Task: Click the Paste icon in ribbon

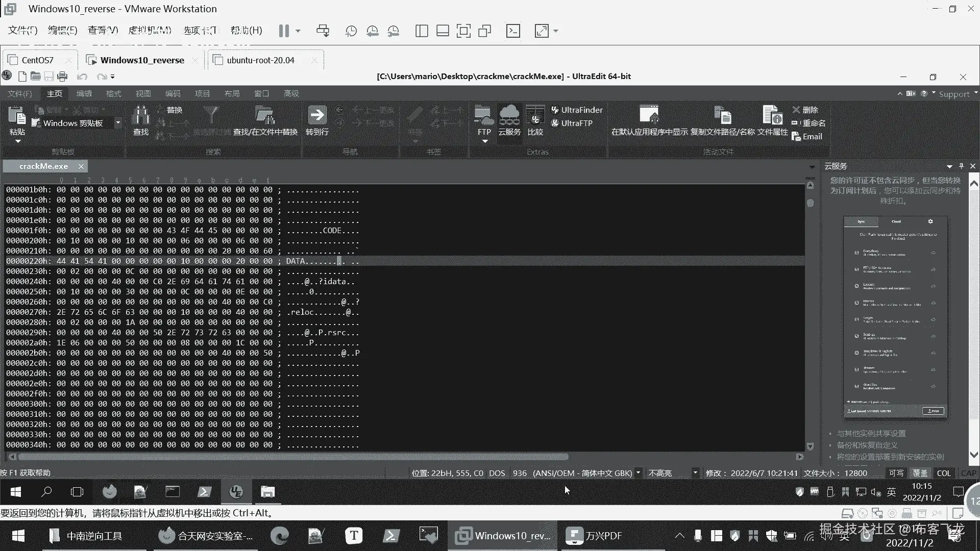Action: coord(17,116)
